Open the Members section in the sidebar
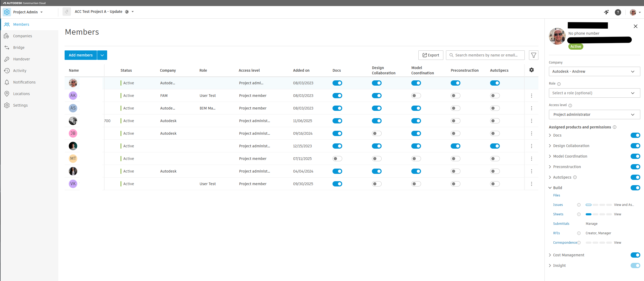The width and height of the screenshot is (644, 281). tap(29, 24)
